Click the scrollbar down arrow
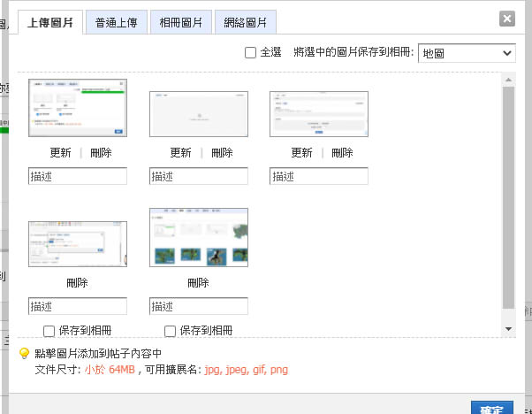Image resolution: width=532 pixels, height=414 pixels. 508,329
